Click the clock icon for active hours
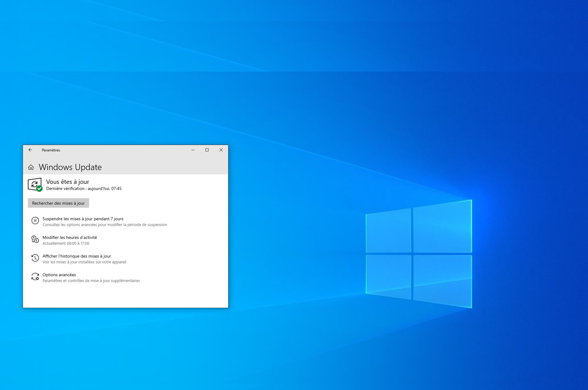Screen dimensions: 588x390 click(35, 239)
